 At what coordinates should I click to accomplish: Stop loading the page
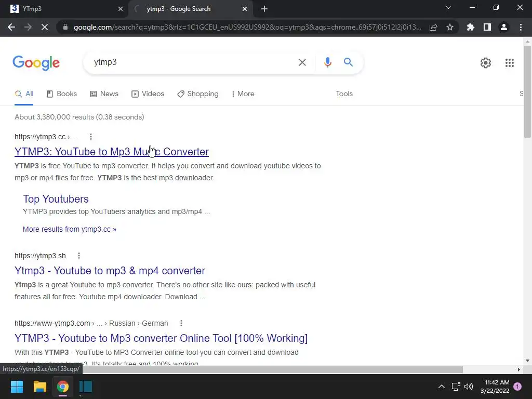coord(45,27)
